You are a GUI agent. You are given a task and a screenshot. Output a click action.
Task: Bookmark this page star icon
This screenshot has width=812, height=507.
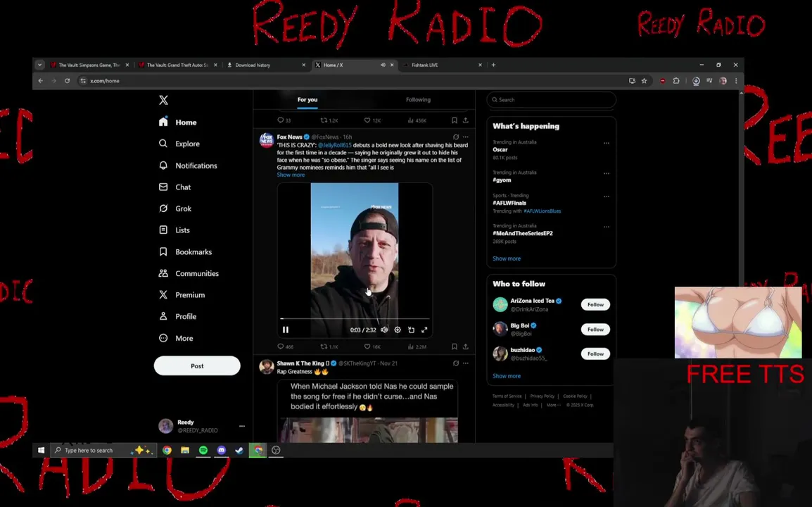pos(645,81)
